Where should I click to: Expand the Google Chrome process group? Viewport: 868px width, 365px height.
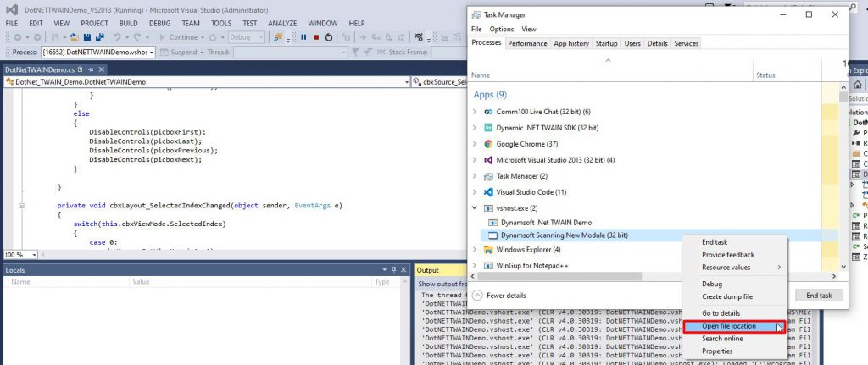click(x=475, y=143)
